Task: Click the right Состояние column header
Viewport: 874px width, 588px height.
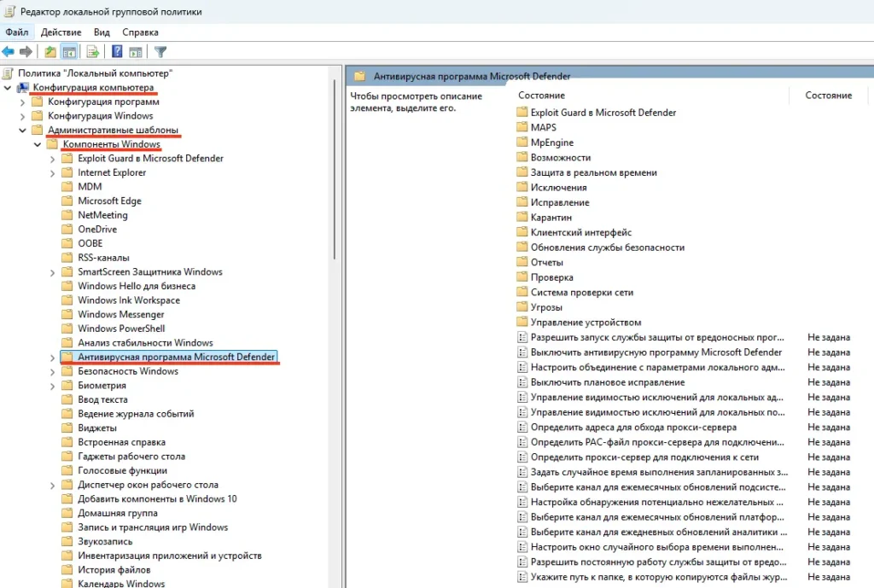Action: coord(828,96)
